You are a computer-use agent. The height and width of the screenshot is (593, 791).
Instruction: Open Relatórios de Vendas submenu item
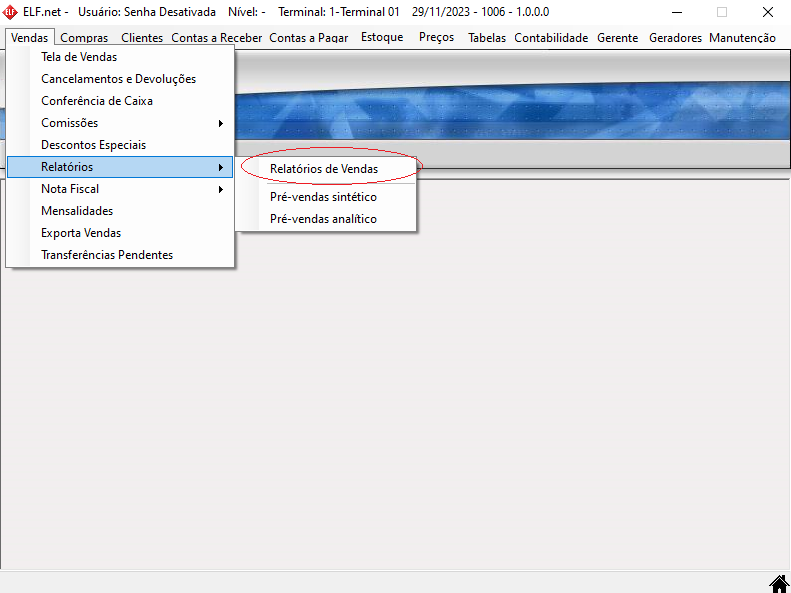326,169
